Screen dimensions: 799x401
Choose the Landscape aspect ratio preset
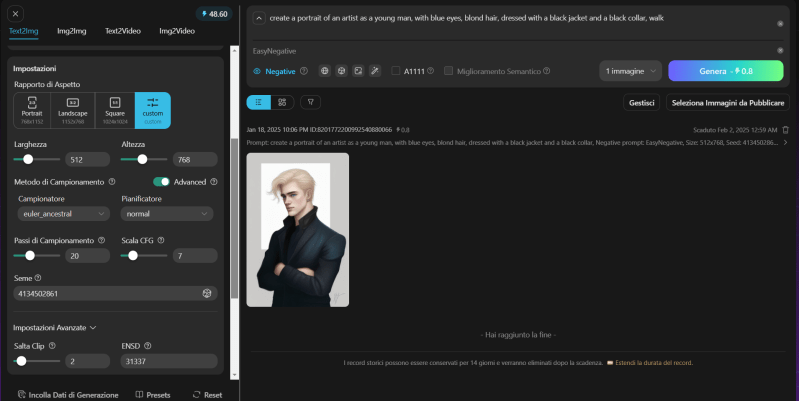pos(73,109)
